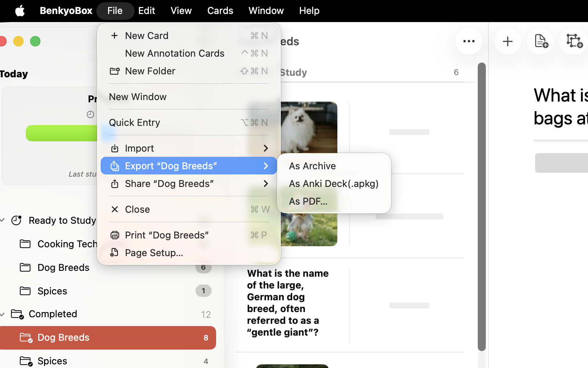
Task: Choose New Window from File menu
Action: pos(189,97)
